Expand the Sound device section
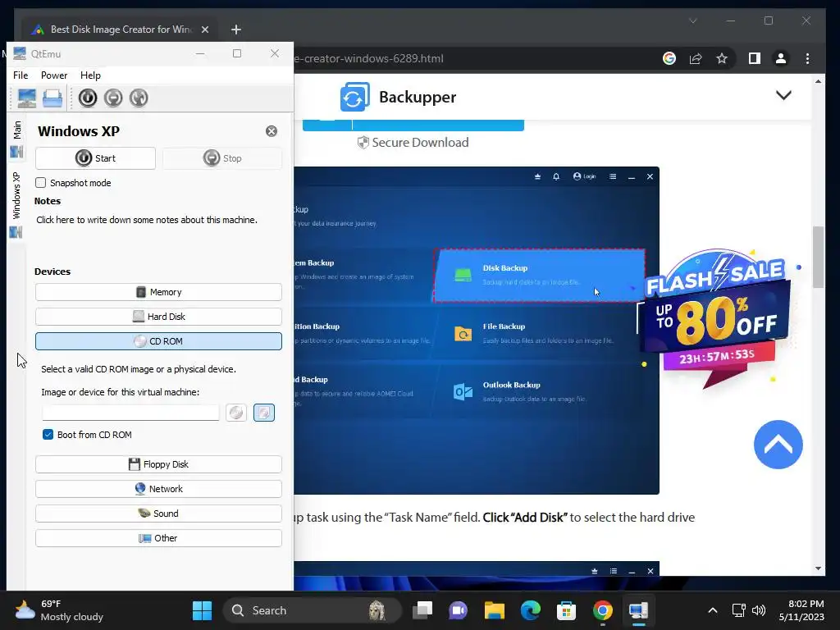 [x=158, y=514]
